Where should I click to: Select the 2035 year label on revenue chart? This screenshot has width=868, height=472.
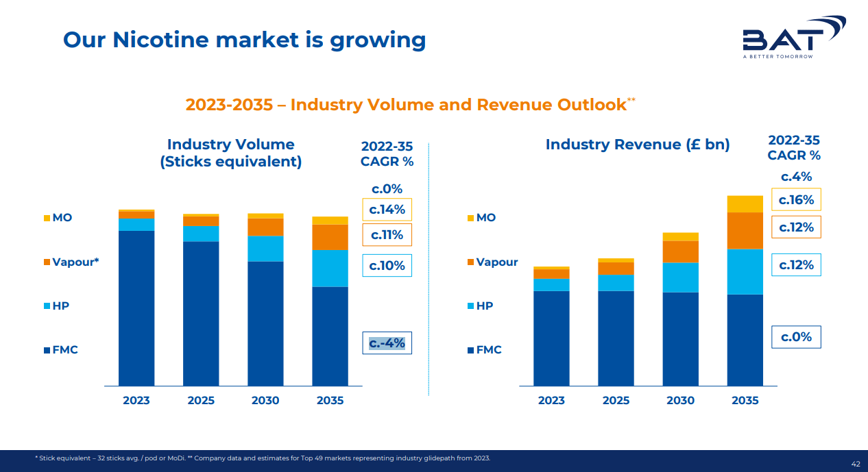745,400
